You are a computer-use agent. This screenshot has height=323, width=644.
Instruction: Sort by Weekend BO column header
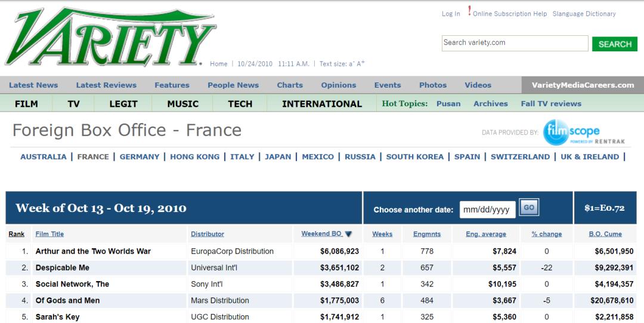pos(322,233)
